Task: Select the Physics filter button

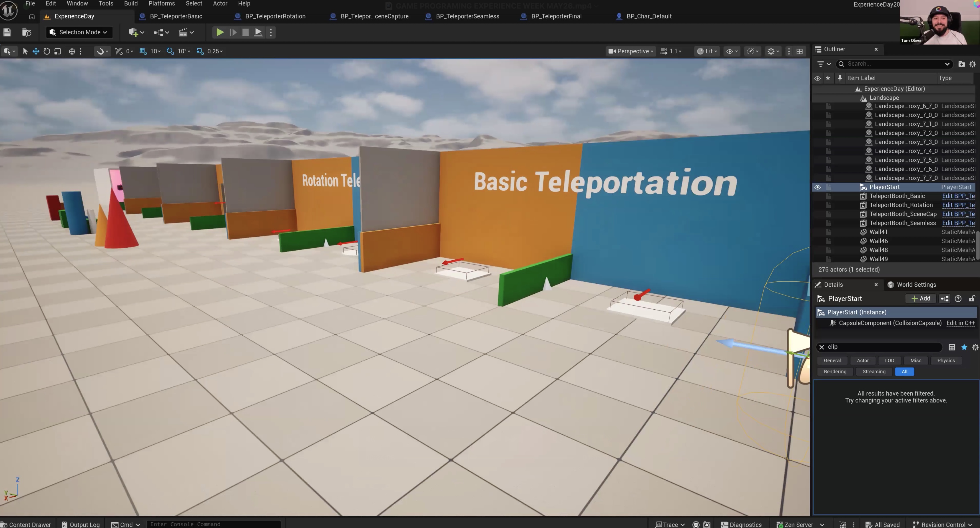Action: pyautogui.click(x=946, y=360)
